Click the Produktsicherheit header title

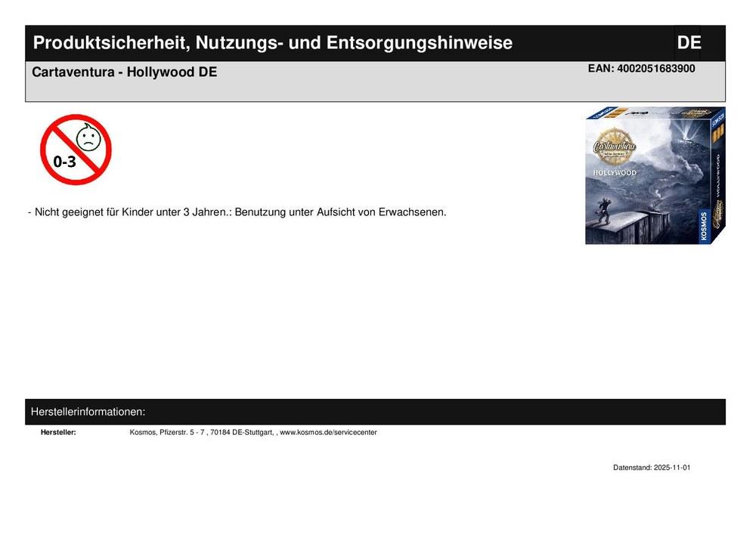273,43
